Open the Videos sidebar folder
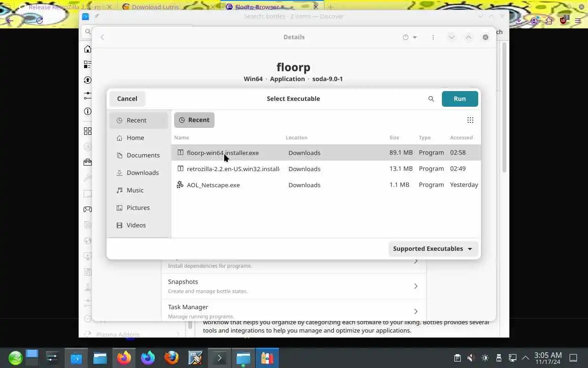Viewport: 588px width, 368px height. [139, 225]
